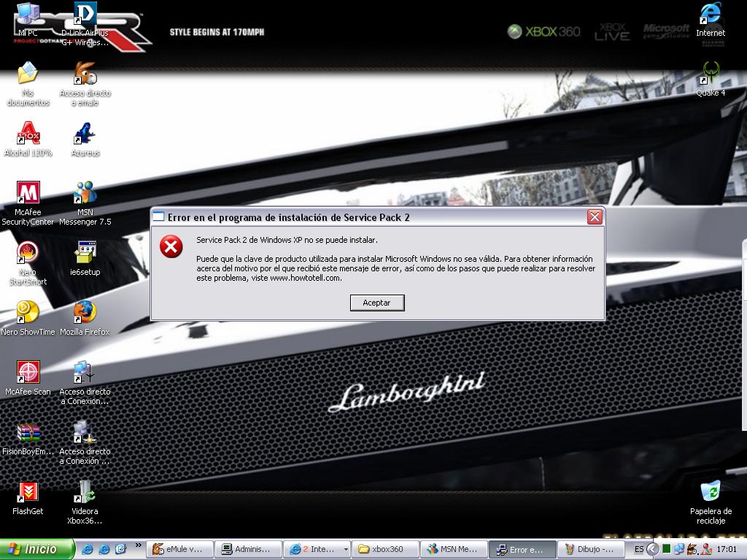The height and width of the screenshot is (560, 747).
Task: Launch the Quake 4 desktop shortcut
Action: pyautogui.click(x=711, y=79)
